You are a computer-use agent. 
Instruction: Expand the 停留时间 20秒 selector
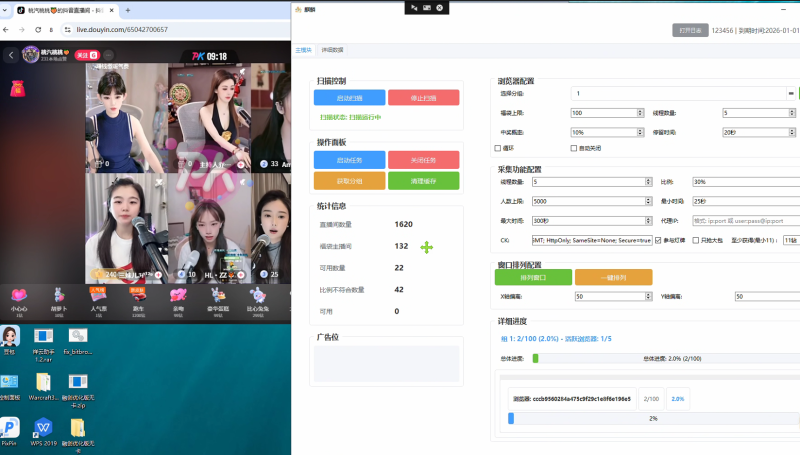(760, 132)
